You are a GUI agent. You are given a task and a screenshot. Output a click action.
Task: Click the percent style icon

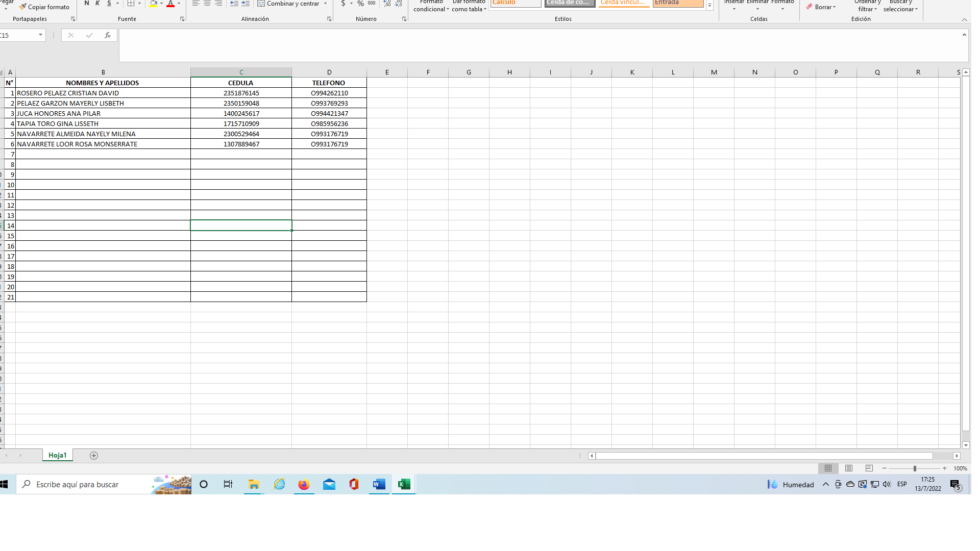[360, 4]
